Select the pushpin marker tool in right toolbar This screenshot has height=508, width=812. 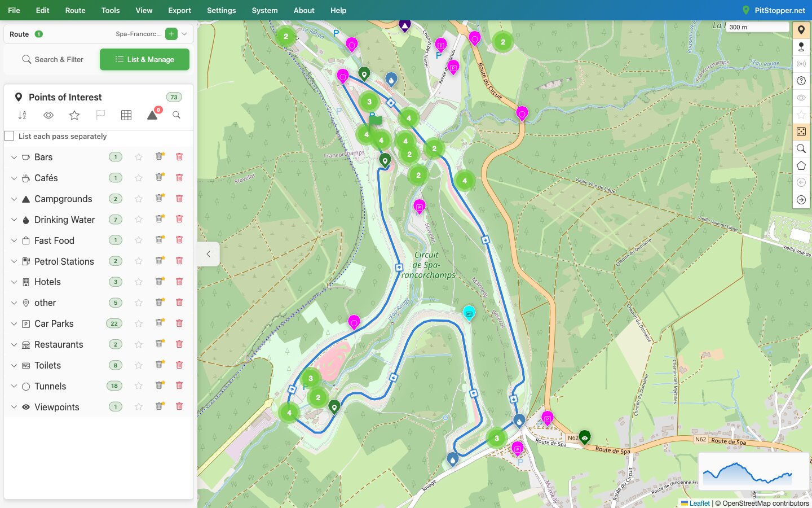tap(801, 47)
